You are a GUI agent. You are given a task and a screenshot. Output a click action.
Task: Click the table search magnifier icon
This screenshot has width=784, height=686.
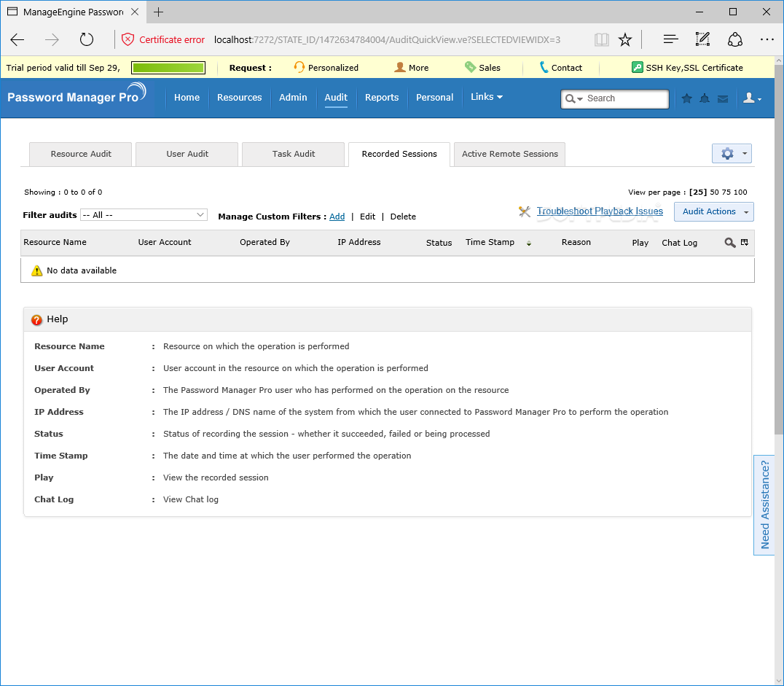tap(730, 243)
